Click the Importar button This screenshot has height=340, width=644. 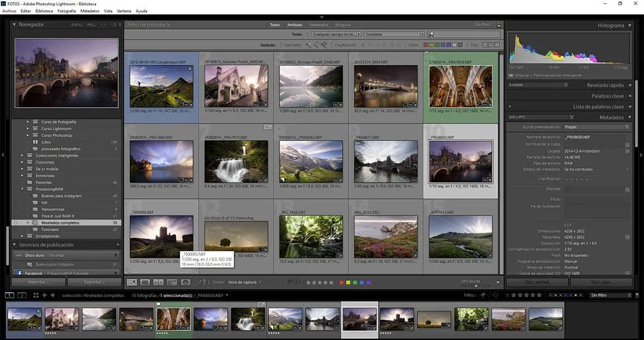[x=38, y=282]
